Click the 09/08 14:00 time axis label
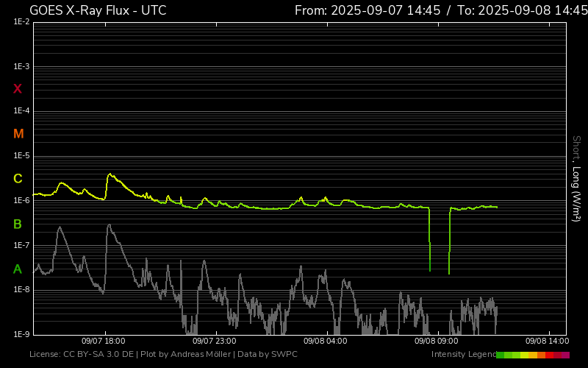The width and height of the screenshot is (588, 368). [547, 342]
